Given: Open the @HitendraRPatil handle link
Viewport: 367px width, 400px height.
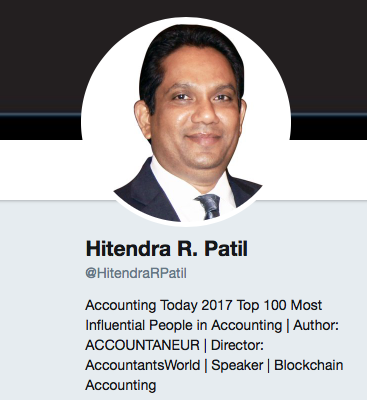Looking at the screenshot, I should (136, 273).
